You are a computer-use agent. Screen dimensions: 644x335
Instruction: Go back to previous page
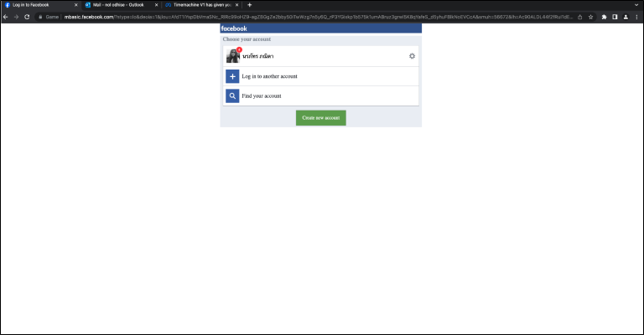(x=6, y=17)
